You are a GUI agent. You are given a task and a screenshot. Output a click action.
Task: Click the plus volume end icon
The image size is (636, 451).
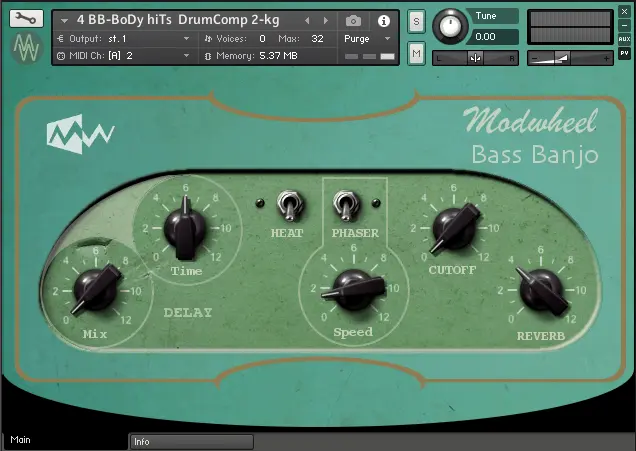(606, 59)
